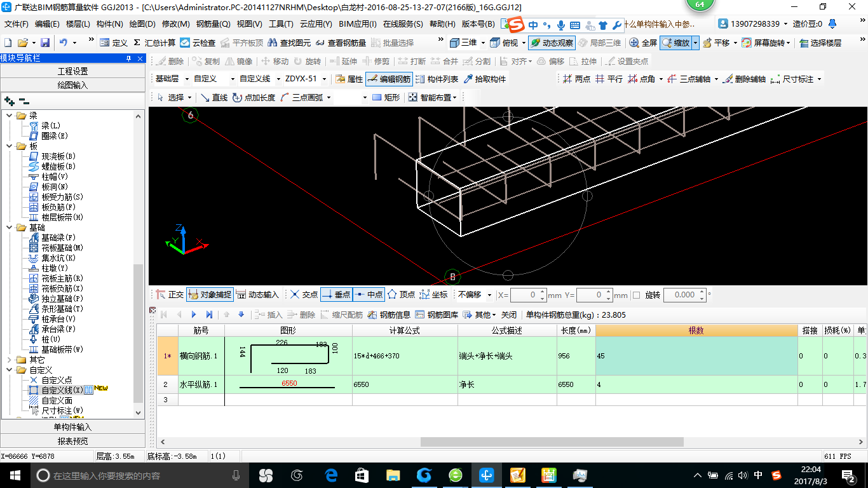
Task: Open 构件列表 component list
Action: click(437, 79)
